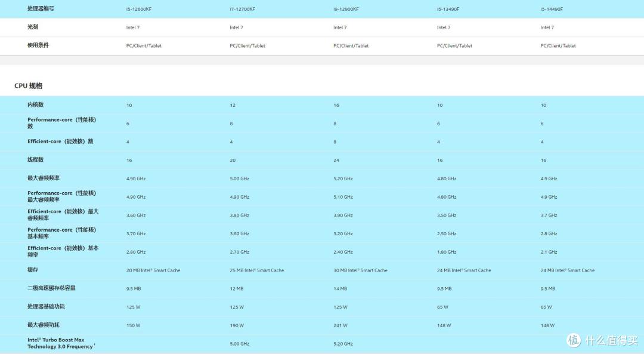
Task: Click 1.80 GHz E-core base of i5-13490F
Action: pos(447,252)
